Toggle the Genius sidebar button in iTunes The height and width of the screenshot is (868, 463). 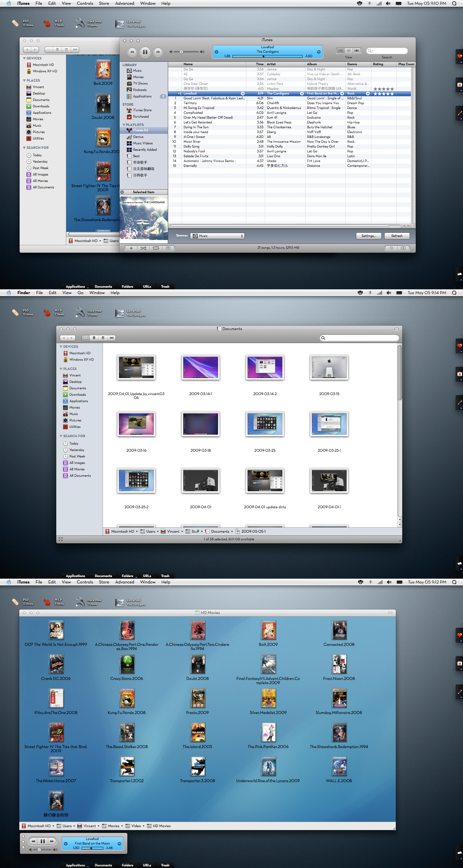coord(403,248)
